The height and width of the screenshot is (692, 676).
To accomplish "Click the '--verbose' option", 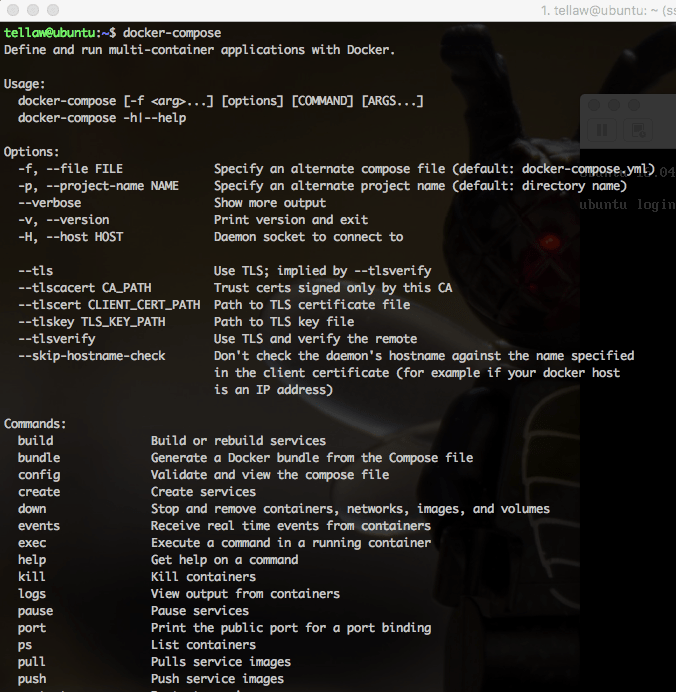I will pyautogui.click(x=49, y=203).
